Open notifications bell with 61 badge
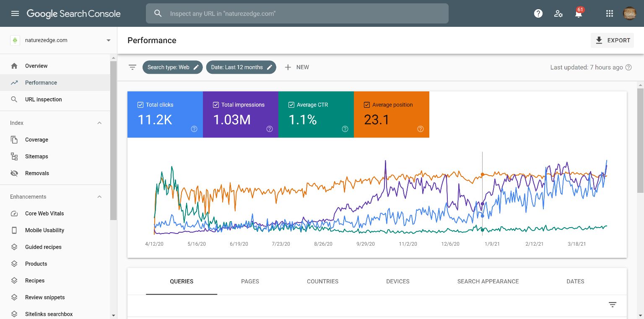Screen dimensions: 644x319 click(579, 13)
